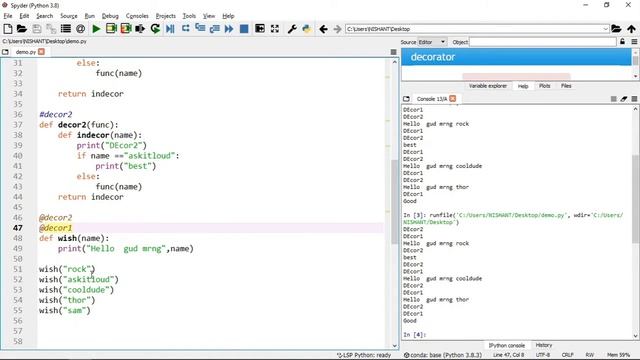Image resolution: width=640 pixels, height=360 pixels.
Task: Click the editor vertical scrollbar thumb
Action: point(395,202)
